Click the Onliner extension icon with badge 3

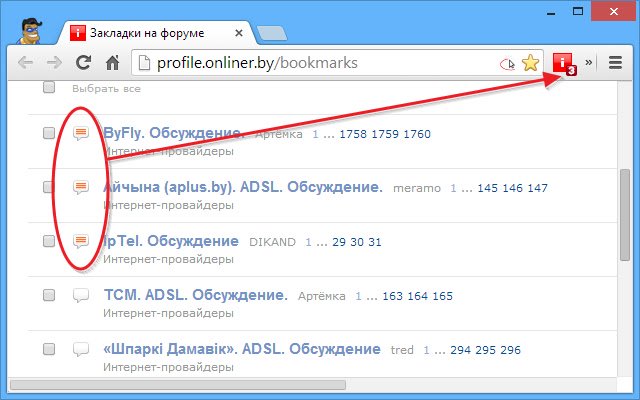[x=564, y=64]
